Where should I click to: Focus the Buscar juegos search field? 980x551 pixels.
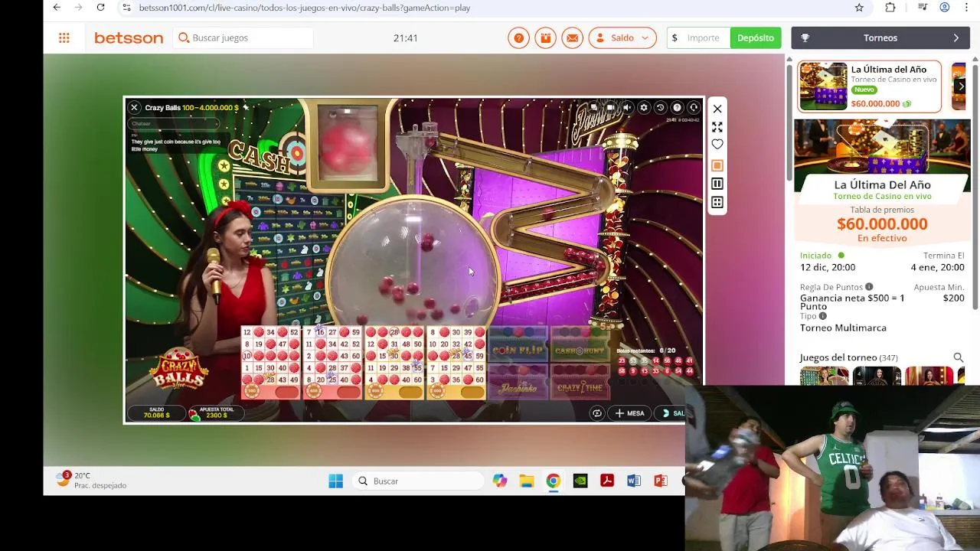coord(243,37)
